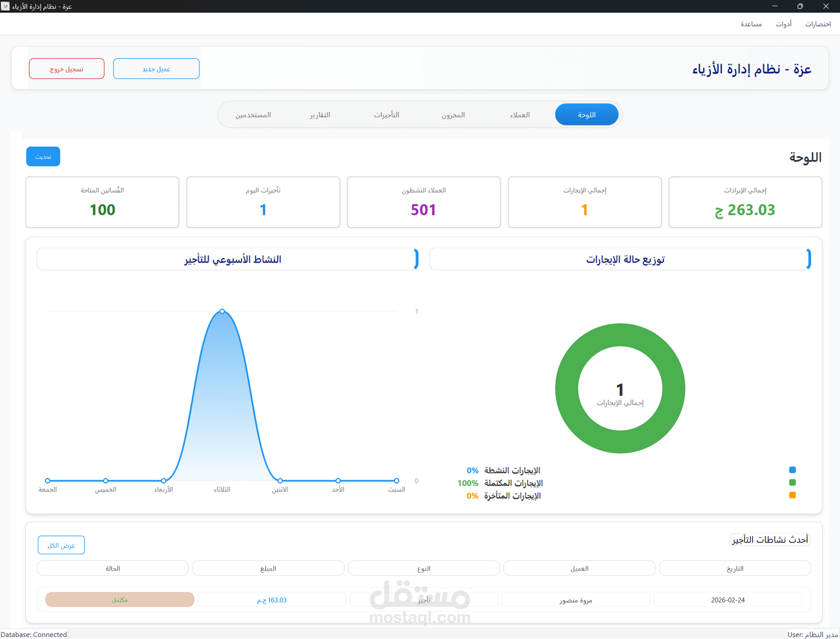
Task: Click the عرض الكل button
Action: pyautogui.click(x=61, y=545)
